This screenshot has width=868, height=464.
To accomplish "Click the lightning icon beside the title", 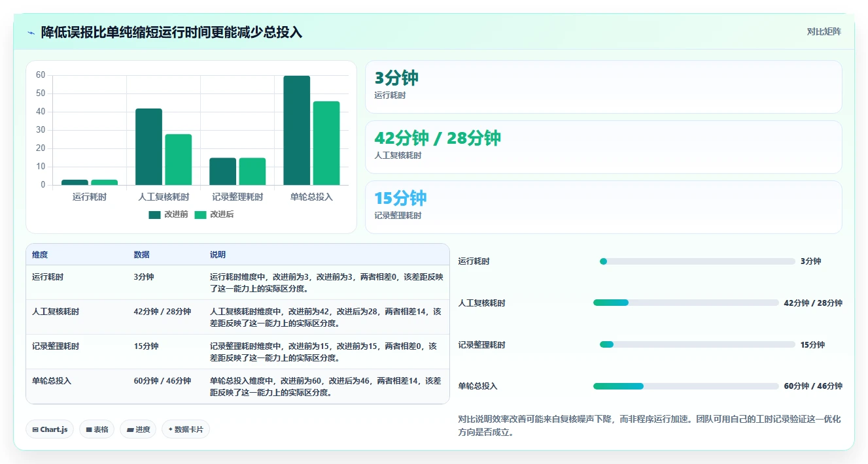I will tap(31, 33).
